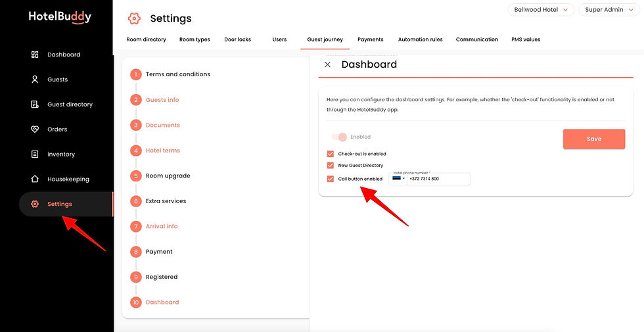The image size is (644, 332).
Task: Uncheck Check-out is enabled checkbox
Action: [x=330, y=154]
